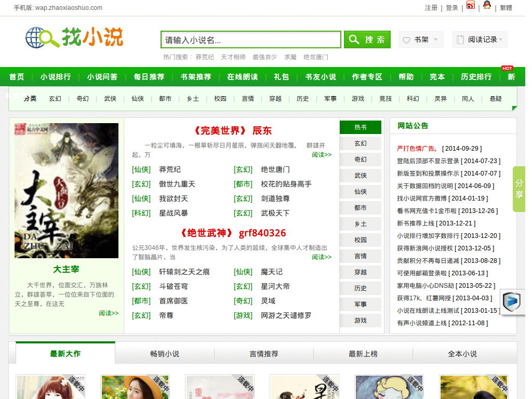Open 小说排行 in the green nav

(56, 77)
